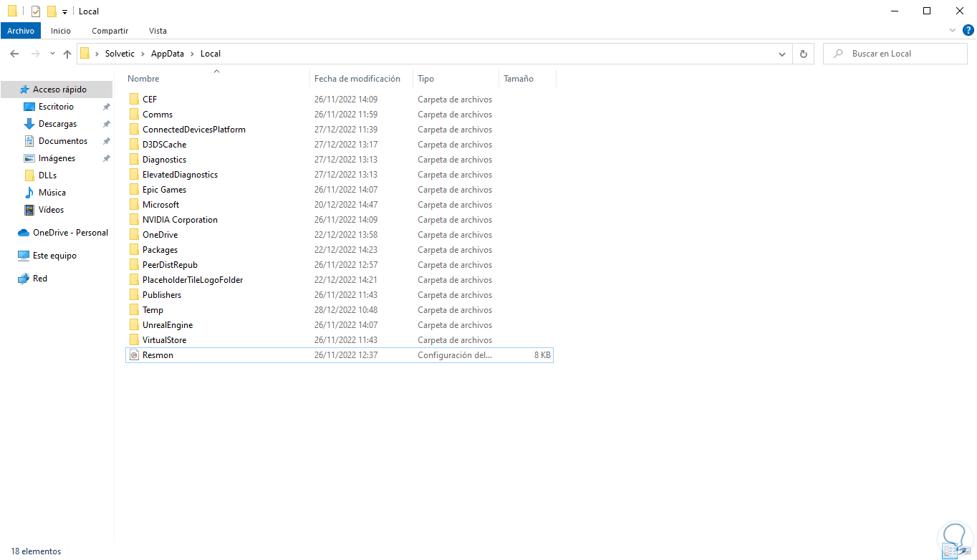Screen dimensions: 977x560
Task: Select the NVIDIA Corporation folder icon
Action: pos(134,219)
